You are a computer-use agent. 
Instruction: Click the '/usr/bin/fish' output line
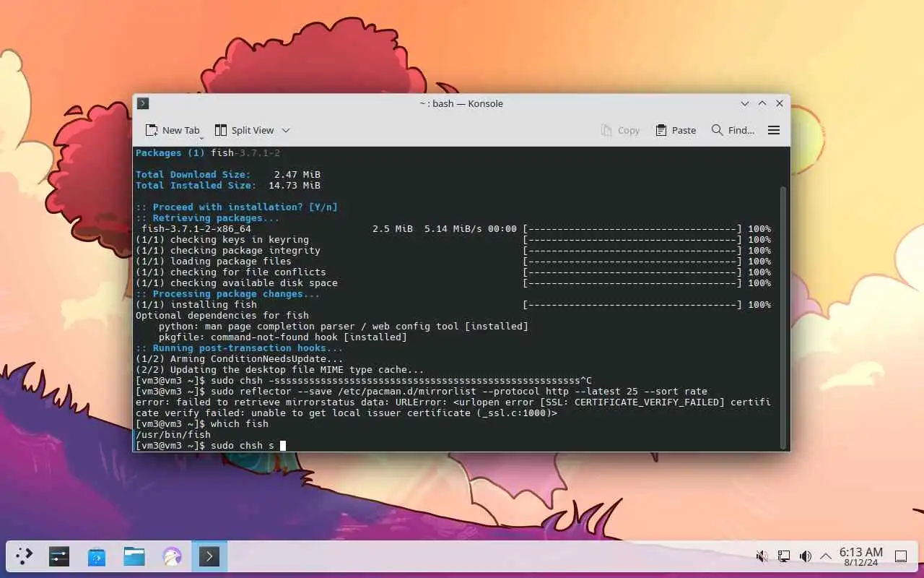pos(173,435)
